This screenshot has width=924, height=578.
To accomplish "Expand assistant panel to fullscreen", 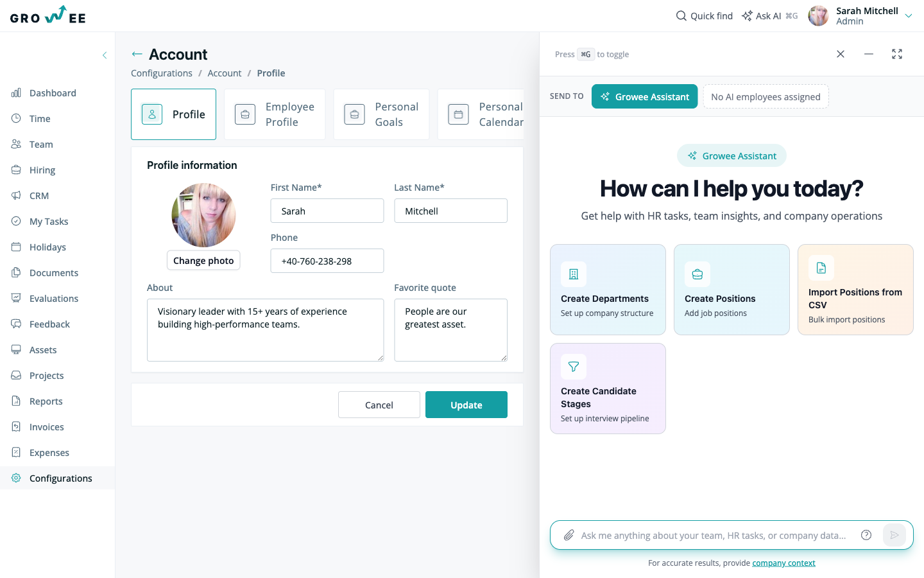I will (897, 54).
